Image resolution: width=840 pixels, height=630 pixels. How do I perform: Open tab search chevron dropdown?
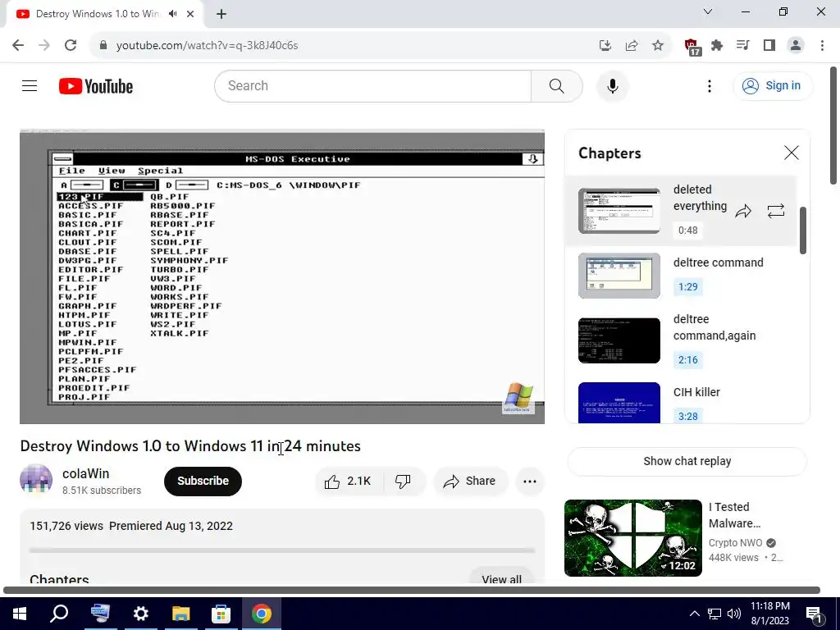point(708,11)
